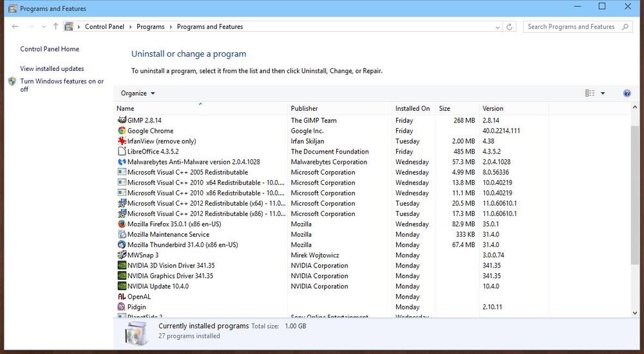Select the LibreOffice 4.3.5.2 program name
Viewport: 644px width, 354px height.
click(x=153, y=152)
